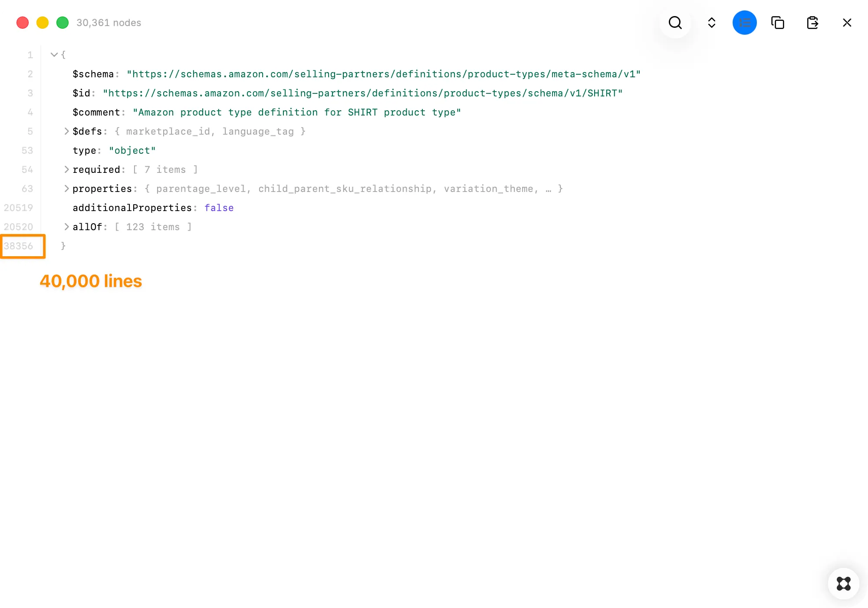Collapse the root object chevron
Screen dimensions: 868x608
tap(54, 55)
